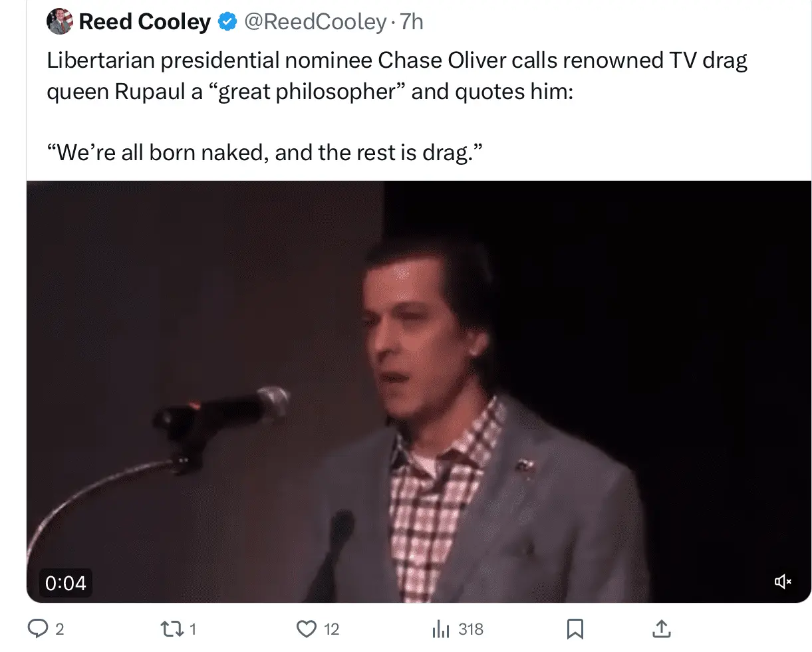
Task: Click the Reed Cooley display name
Action: [144, 23]
